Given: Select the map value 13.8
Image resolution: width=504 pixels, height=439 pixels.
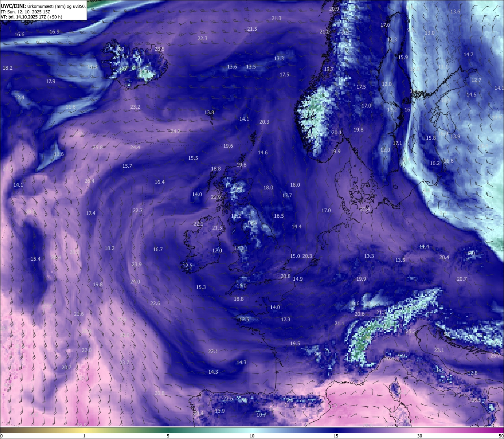Looking at the screenshot, I should (x=209, y=113).
